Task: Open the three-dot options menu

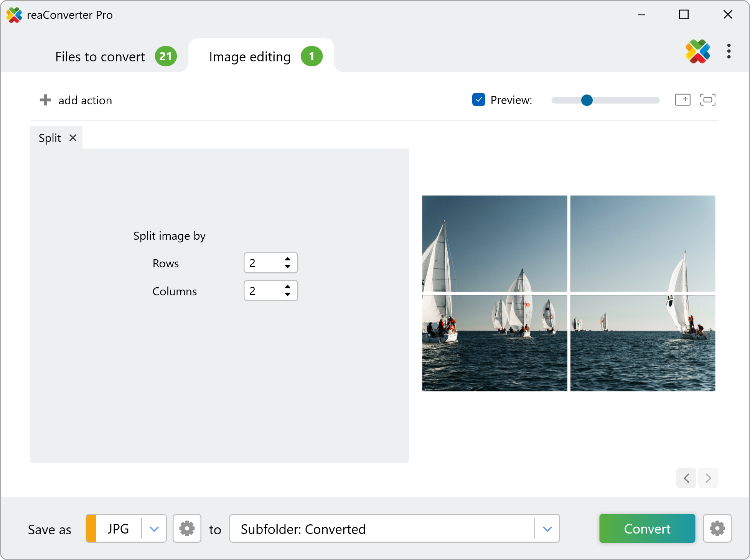Action: [x=729, y=51]
